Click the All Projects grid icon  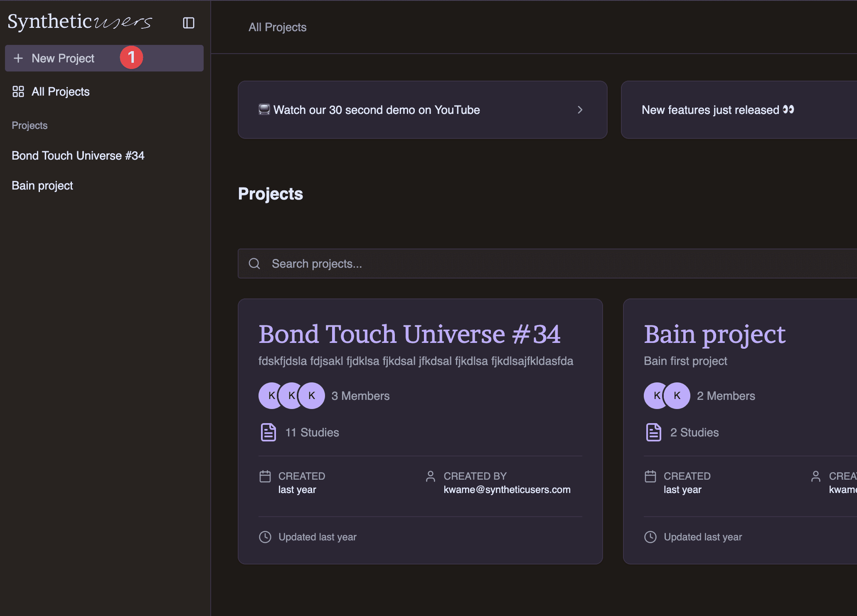click(x=18, y=91)
